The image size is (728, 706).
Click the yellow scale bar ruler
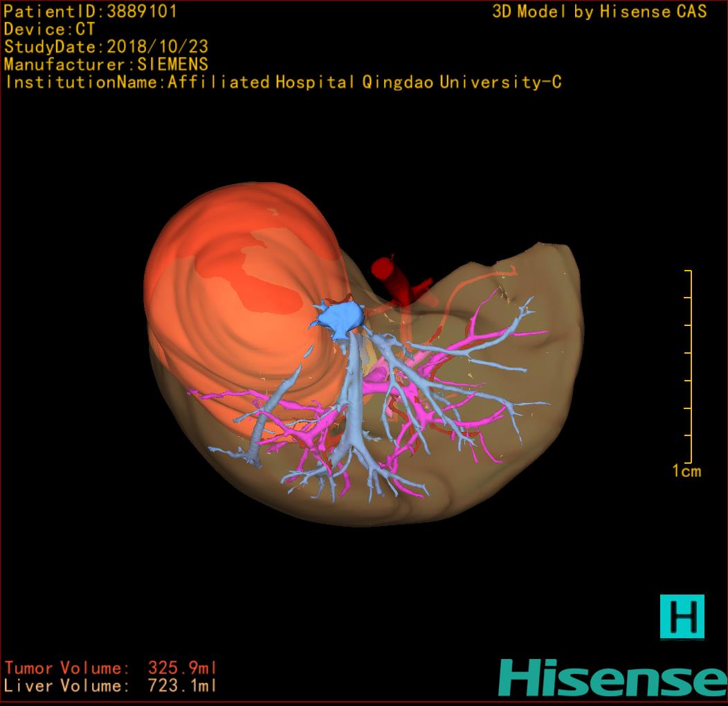click(689, 367)
